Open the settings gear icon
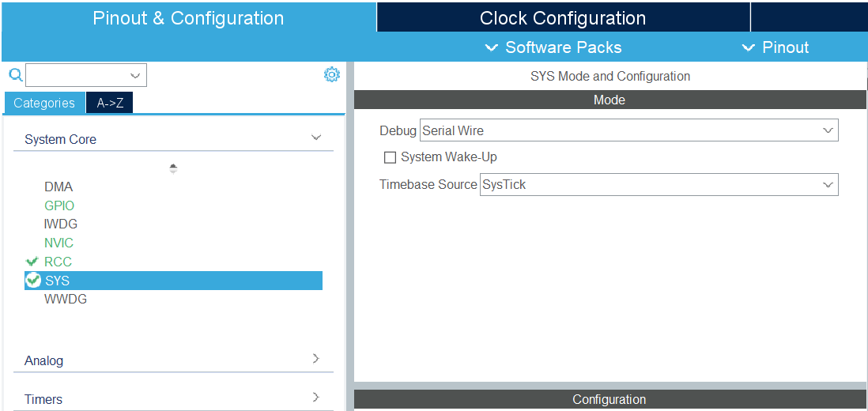 point(332,74)
